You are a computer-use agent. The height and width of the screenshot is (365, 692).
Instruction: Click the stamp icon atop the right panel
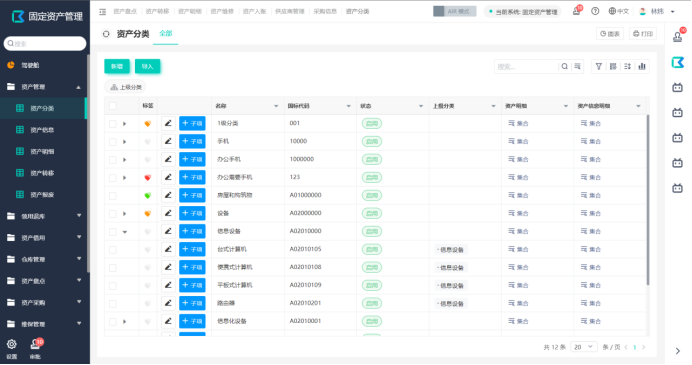pos(678,37)
